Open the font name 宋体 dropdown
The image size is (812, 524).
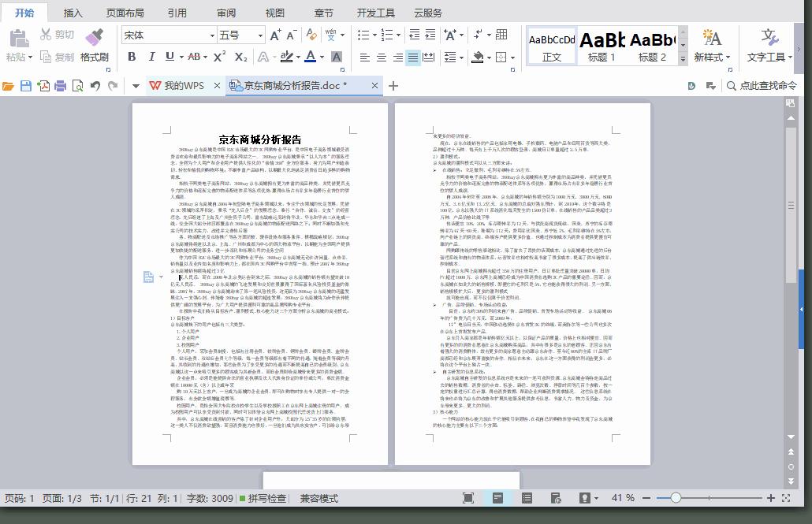pyautogui.click(x=212, y=35)
